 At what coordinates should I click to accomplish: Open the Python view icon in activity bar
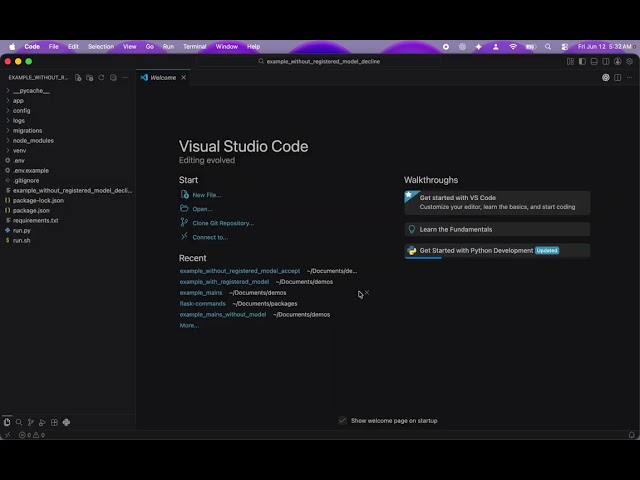[66, 422]
